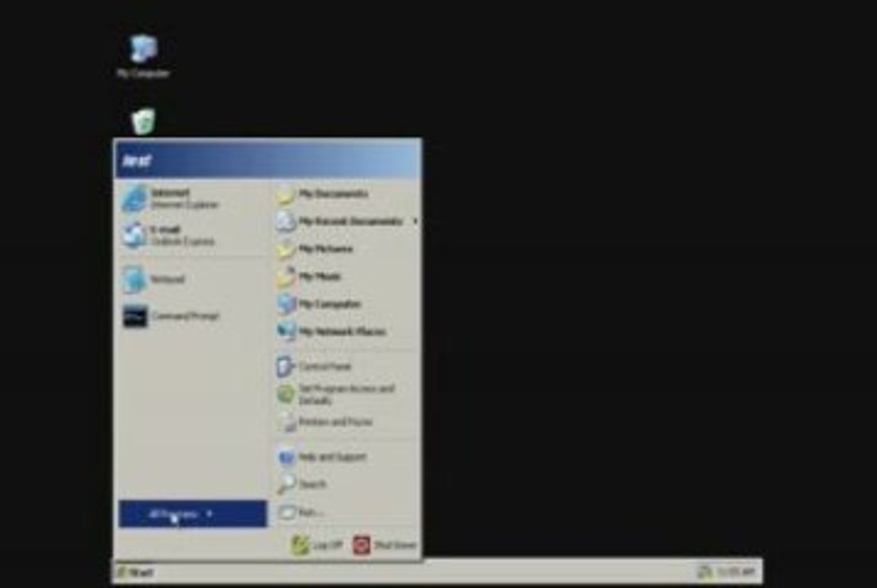Expand the All Programs menu
Viewport: 877px width, 588px height.
coord(193,514)
